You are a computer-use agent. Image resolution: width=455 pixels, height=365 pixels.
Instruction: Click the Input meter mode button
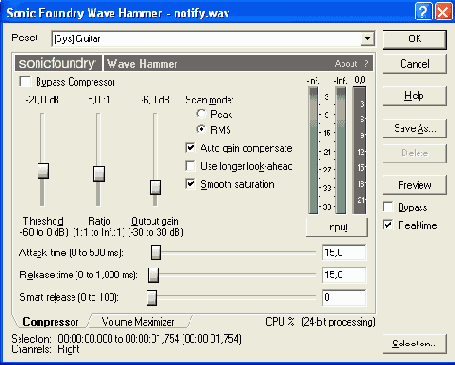[337, 227]
